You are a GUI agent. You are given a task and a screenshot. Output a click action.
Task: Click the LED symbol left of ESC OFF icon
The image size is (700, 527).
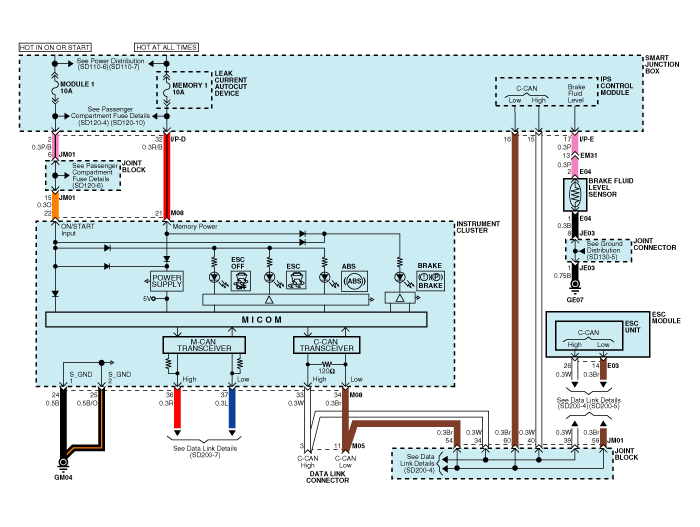pyautogui.click(x=214, y=278)
